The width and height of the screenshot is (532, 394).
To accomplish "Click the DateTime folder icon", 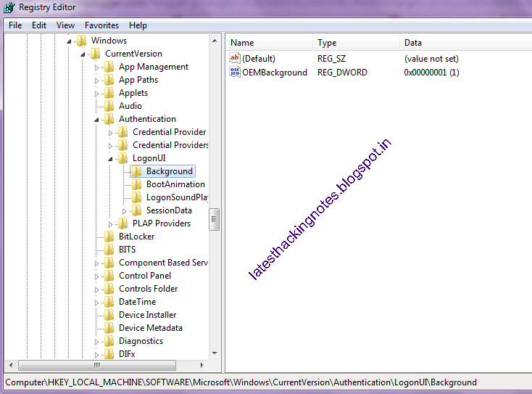I will pyautogui.click(x=109, y=302).
